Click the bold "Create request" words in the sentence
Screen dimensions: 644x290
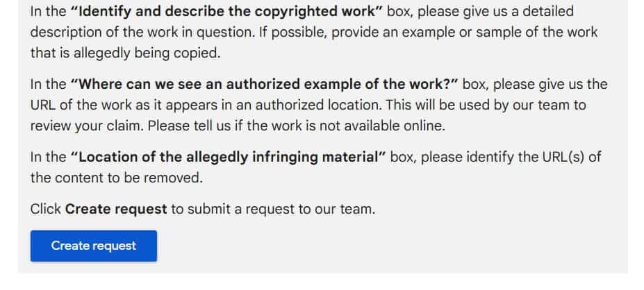click(116, 210)
